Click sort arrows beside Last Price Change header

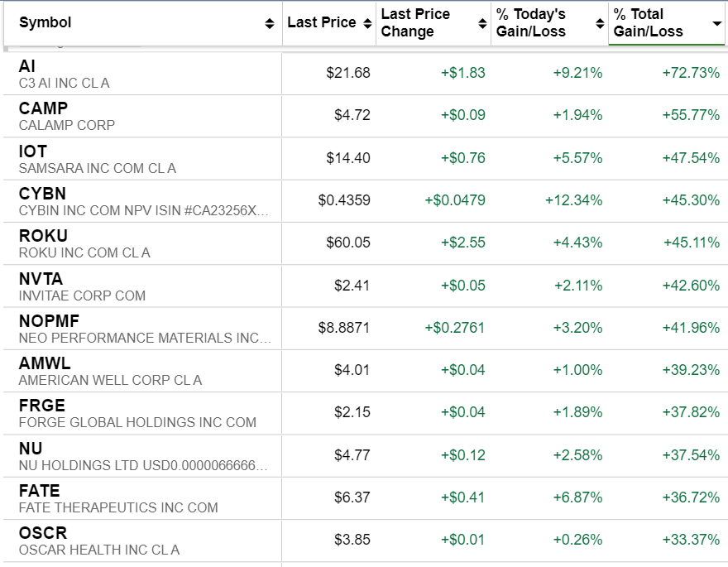[x=483, y=24]
